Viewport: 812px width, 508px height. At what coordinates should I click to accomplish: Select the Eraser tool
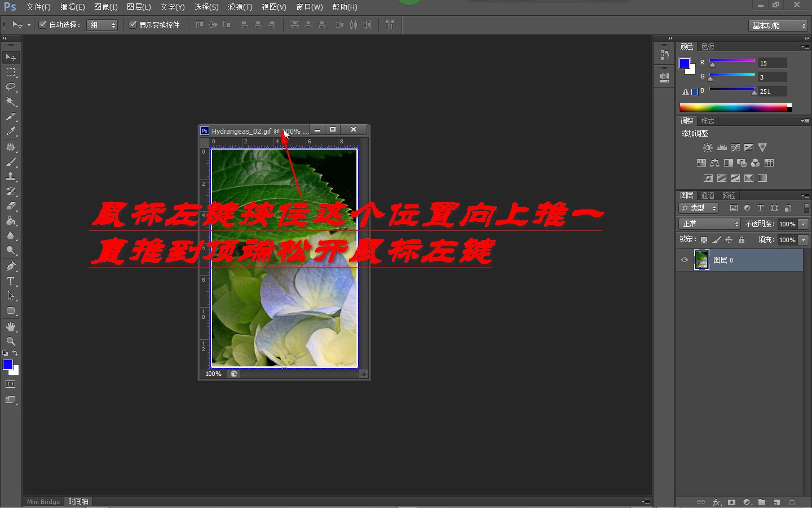11,206
